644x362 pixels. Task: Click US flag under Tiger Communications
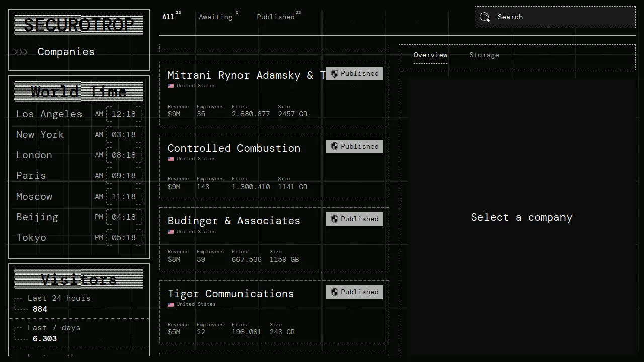pos(171,304)
